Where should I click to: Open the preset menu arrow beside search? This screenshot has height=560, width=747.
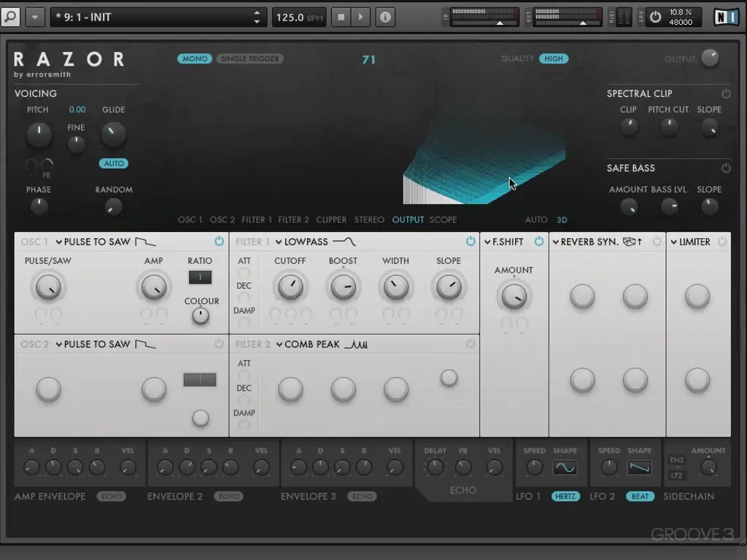(35, 17)
